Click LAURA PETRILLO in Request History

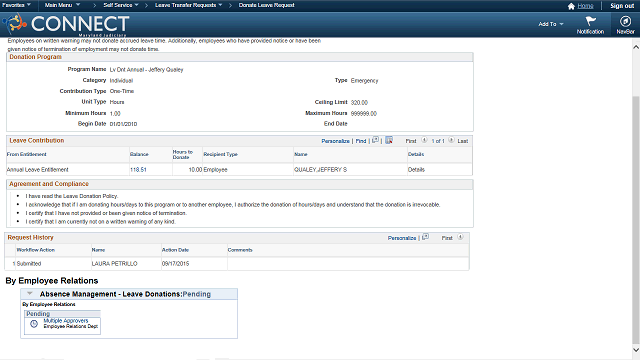[115, 264]
